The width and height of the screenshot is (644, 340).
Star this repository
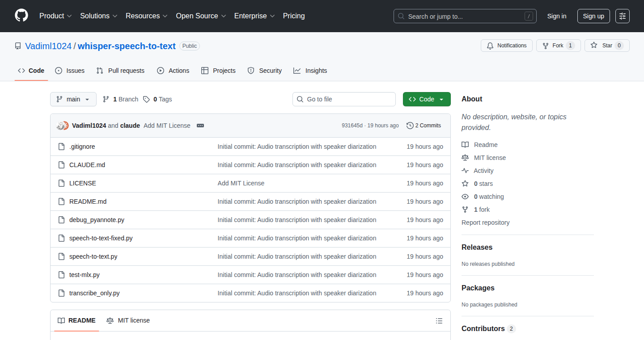[607, 46]
